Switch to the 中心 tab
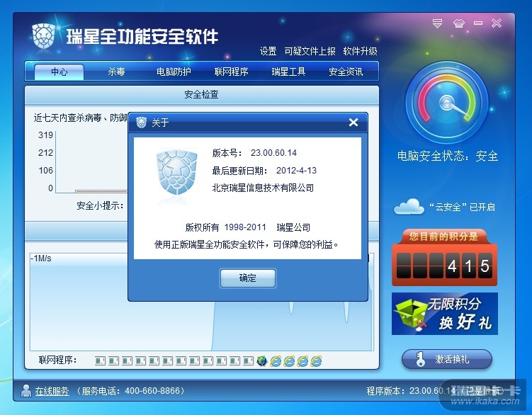The height and width of the screenshot is (415, 532). pos(59,72)
